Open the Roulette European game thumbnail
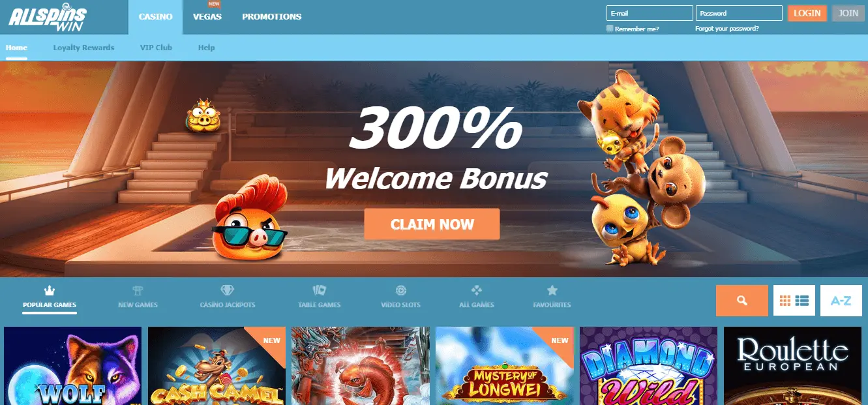 coord(792,366)
